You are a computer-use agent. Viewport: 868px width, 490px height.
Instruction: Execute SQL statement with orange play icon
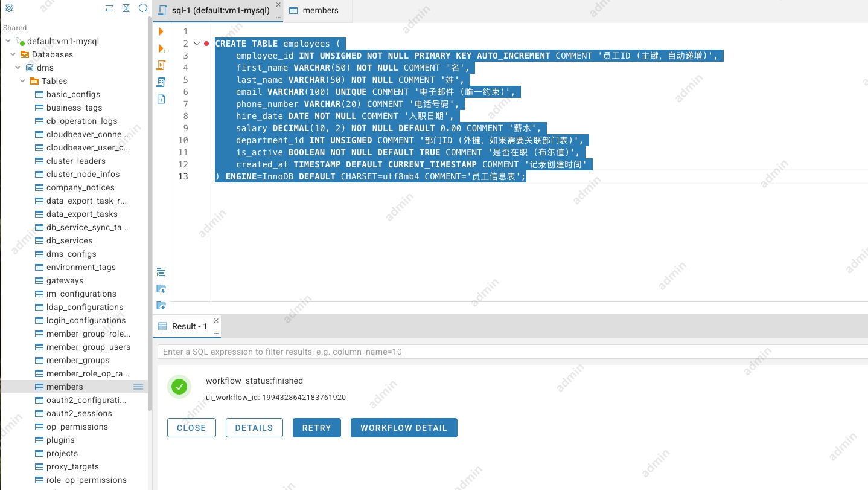(x=161, y=31)
